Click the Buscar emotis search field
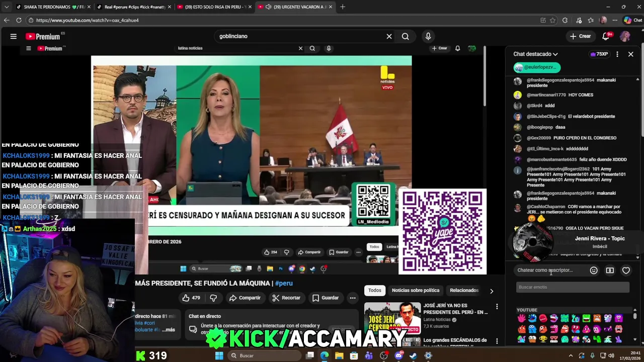 pos(573,287)
